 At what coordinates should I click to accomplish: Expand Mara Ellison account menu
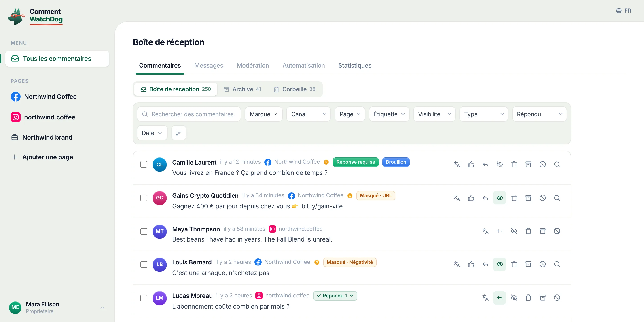coord(57,307)
